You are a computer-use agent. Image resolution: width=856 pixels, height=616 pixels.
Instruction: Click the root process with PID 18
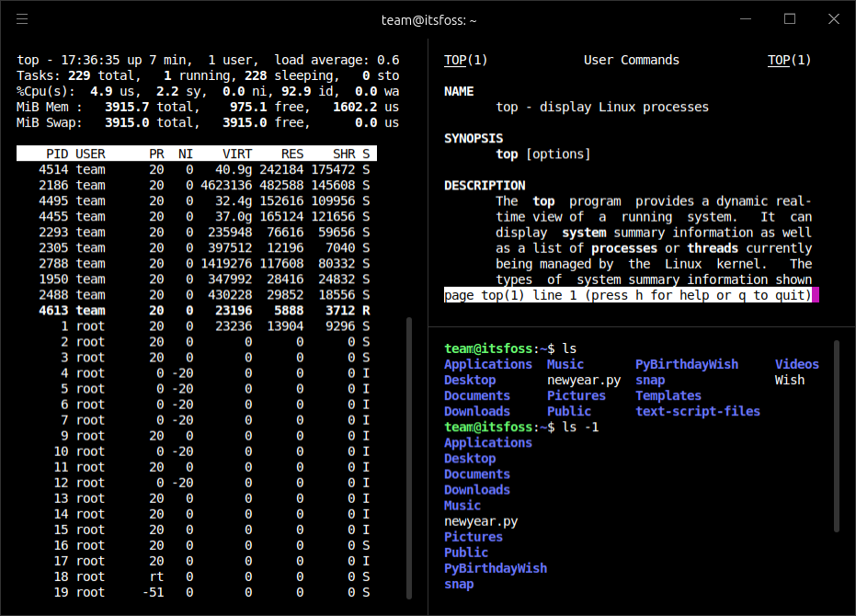click(211, 576)
